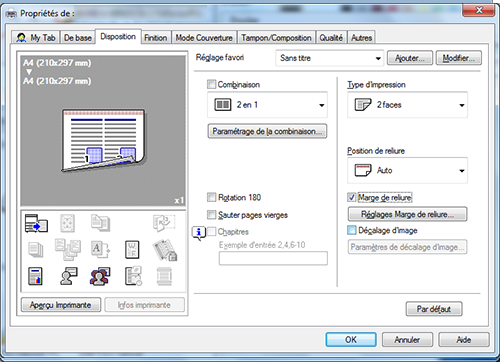The width and height of the screenshot is (500, 362).
Task: Open the Qualité tab
Action: [x=331, y=38]
